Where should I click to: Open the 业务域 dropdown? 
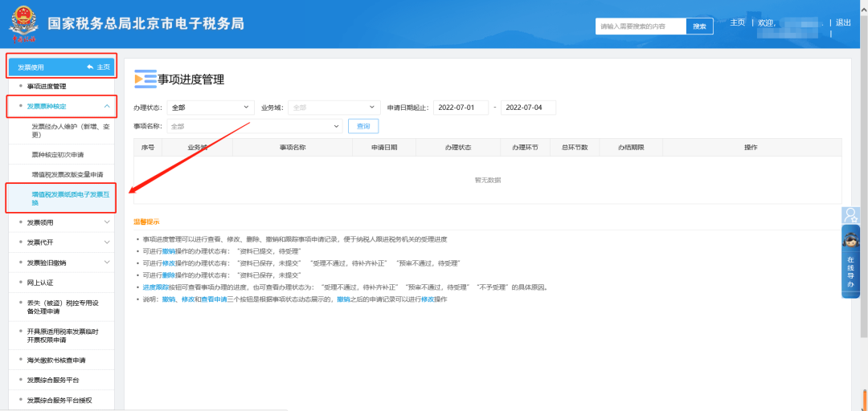[x=333, y=107]
